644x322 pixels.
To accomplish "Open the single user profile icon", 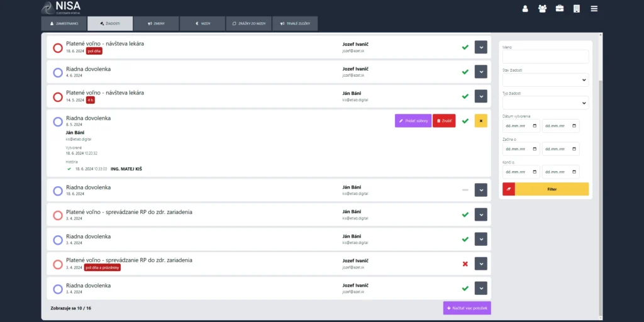I will (525, 9).
